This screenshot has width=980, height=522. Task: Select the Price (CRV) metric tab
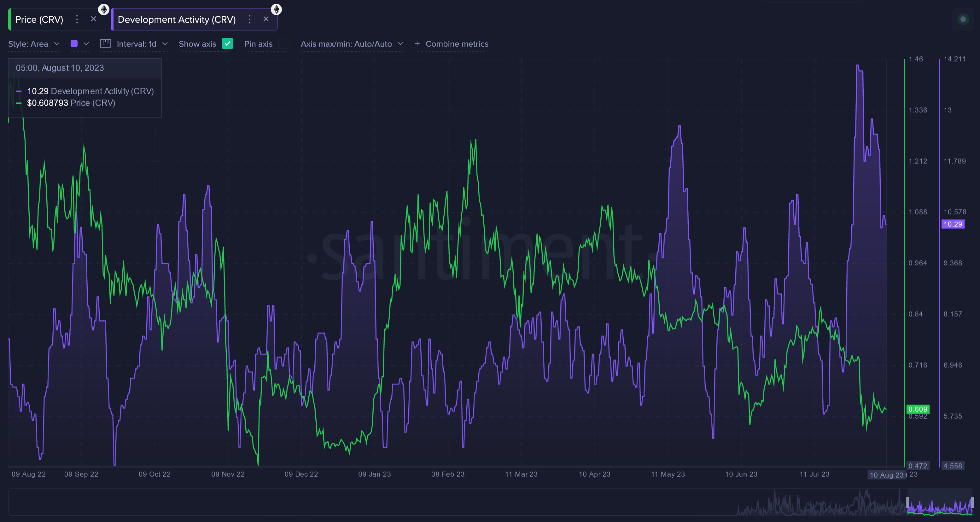[39, 20]
